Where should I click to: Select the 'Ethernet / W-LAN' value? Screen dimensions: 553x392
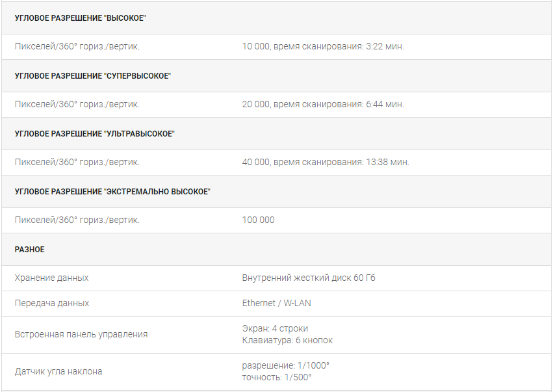click(x=277, y=303)
